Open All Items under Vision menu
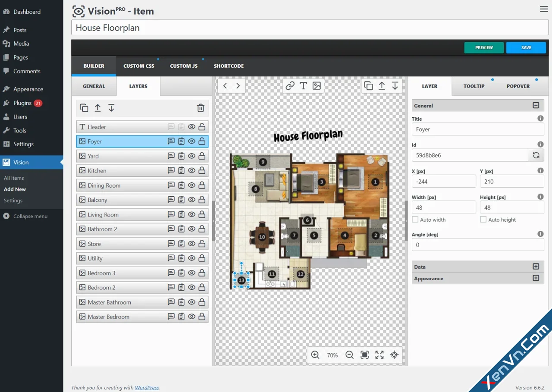Image resolution: width=552 pixels, height=392 pixels. [x=14, y=178]
